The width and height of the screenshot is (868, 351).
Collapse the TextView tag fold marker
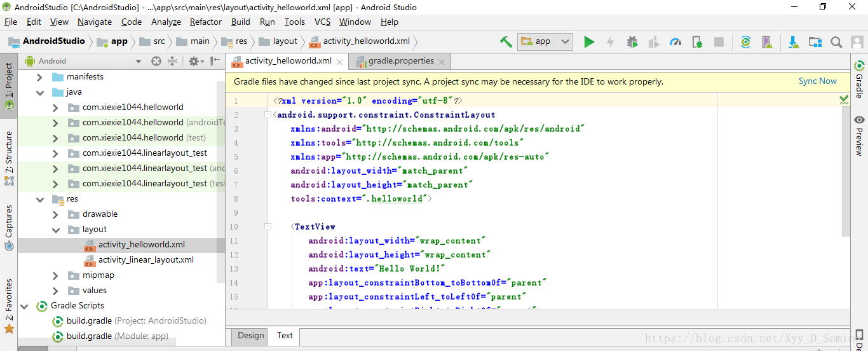(x=268, y=227)
